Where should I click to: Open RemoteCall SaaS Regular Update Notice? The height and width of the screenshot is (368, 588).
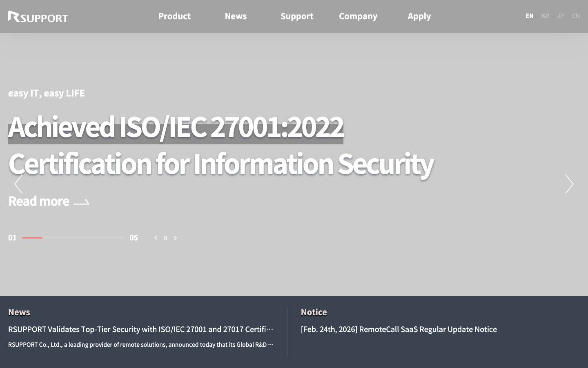pos(399,329)
